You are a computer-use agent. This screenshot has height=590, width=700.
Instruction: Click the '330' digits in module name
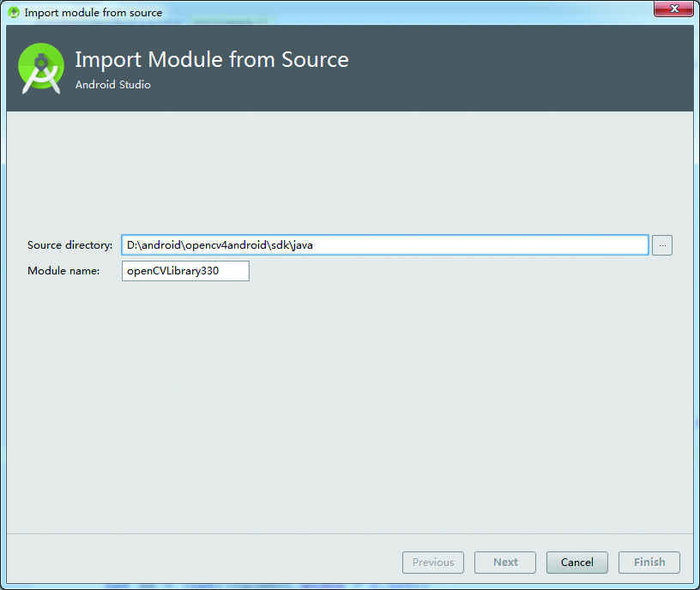coord(210,271)
